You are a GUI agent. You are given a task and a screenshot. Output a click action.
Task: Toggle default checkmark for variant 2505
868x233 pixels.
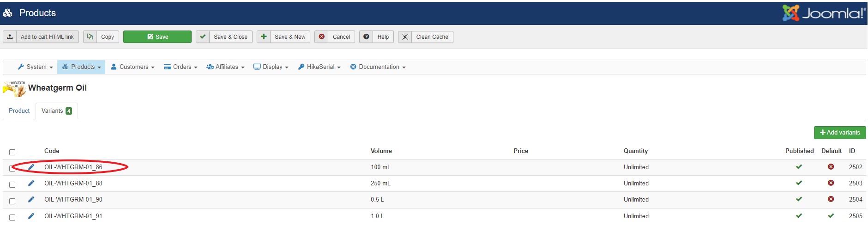(831, 216)
